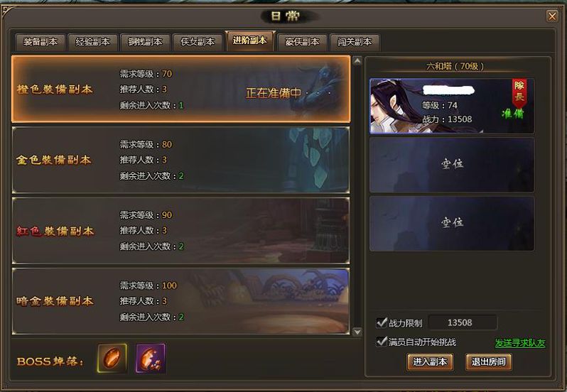Image resolution: width=567 pixels, height=392 pixels.
Task: Toggle the 满员自动开始挑战 checkbox
Action: click(x=381, y=342)
